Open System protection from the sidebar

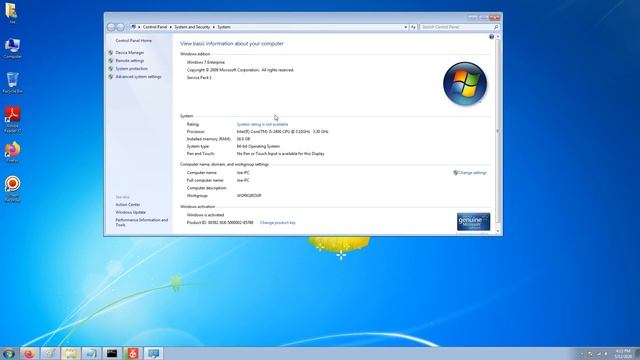click(x=131, y=69)
